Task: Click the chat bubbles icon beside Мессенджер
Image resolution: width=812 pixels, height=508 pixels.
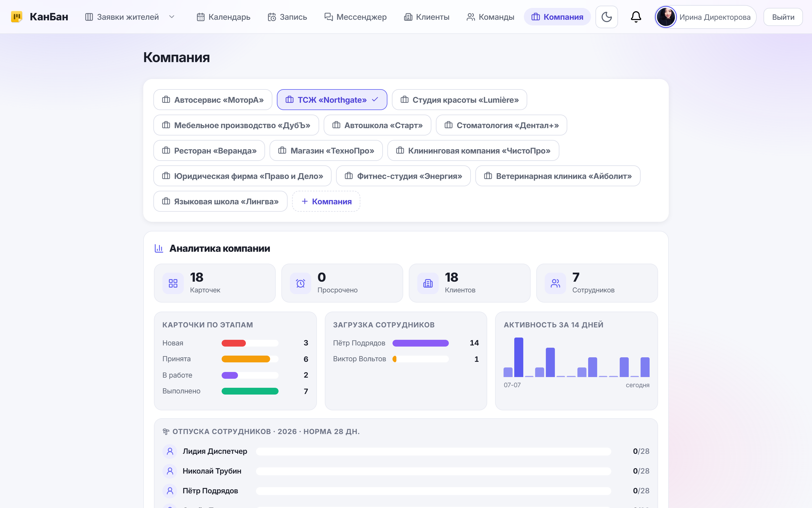Action: pyautogui.click(x=328, y=17)
